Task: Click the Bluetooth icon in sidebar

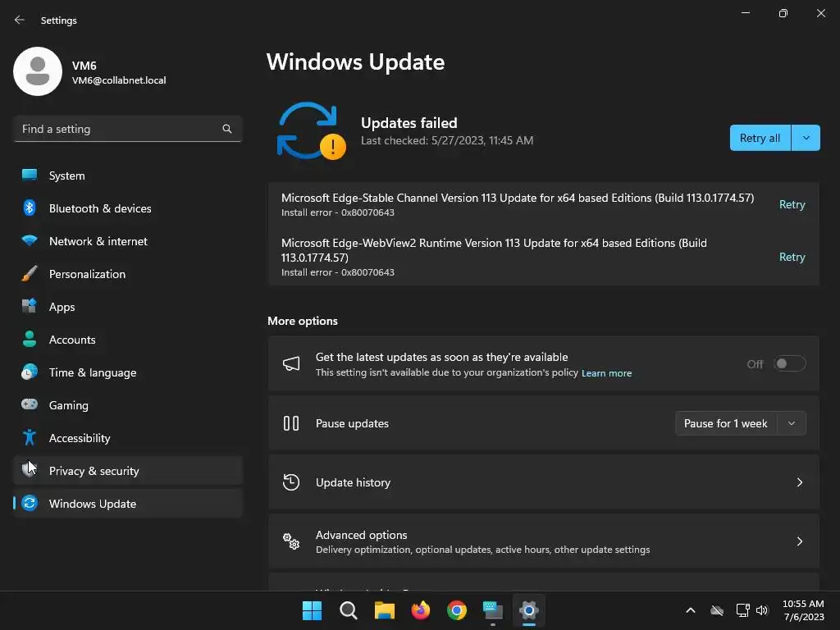Action: [x=30, y=208]
